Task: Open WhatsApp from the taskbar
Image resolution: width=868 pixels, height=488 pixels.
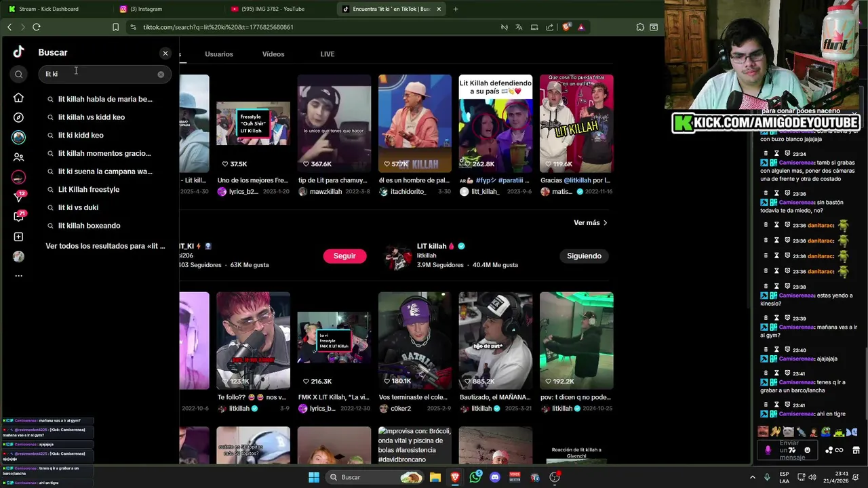Action: tap(475, 477)
